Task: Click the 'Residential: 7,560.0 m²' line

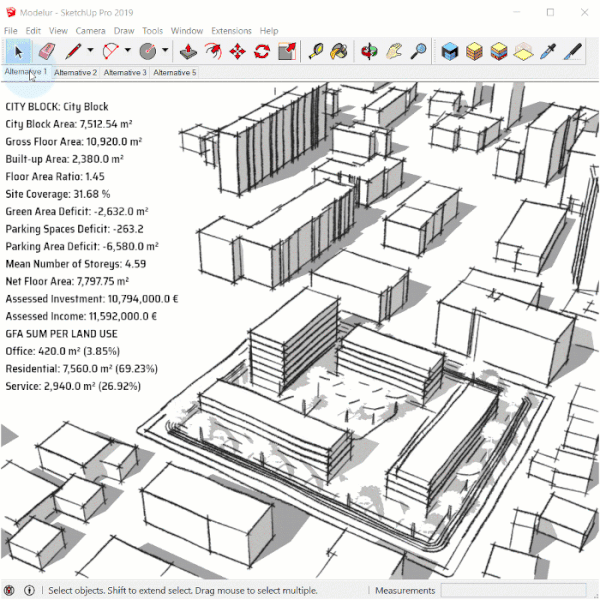Action: coord(82,368)
